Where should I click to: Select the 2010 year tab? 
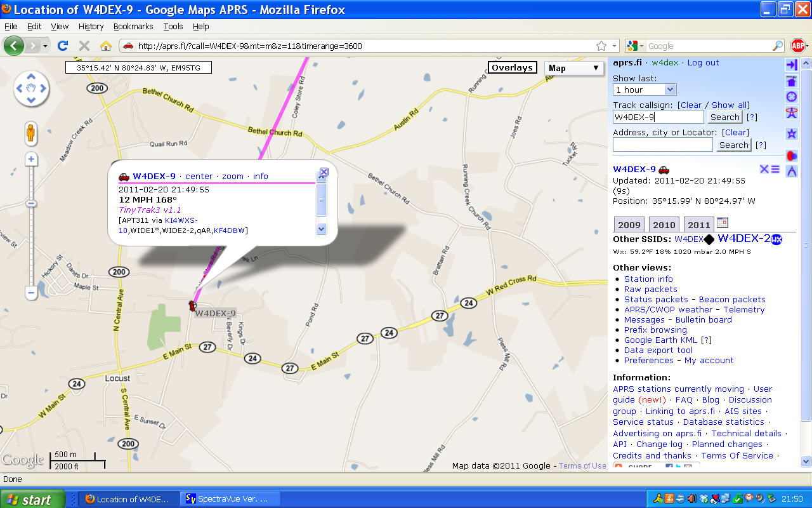point(664,225)
